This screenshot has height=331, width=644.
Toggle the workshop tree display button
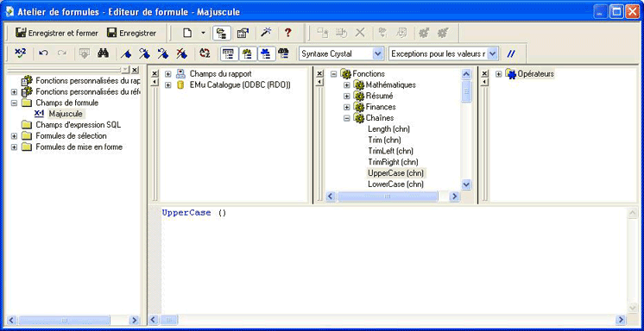pyautogui.click(x=222, y=34)
